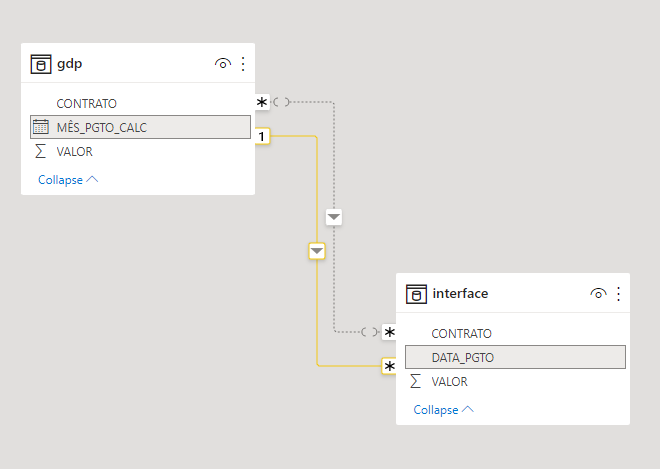The image size is (660, 469).
Task: Click filter direction arrow on dotted relationship
Action: [334, 217]
